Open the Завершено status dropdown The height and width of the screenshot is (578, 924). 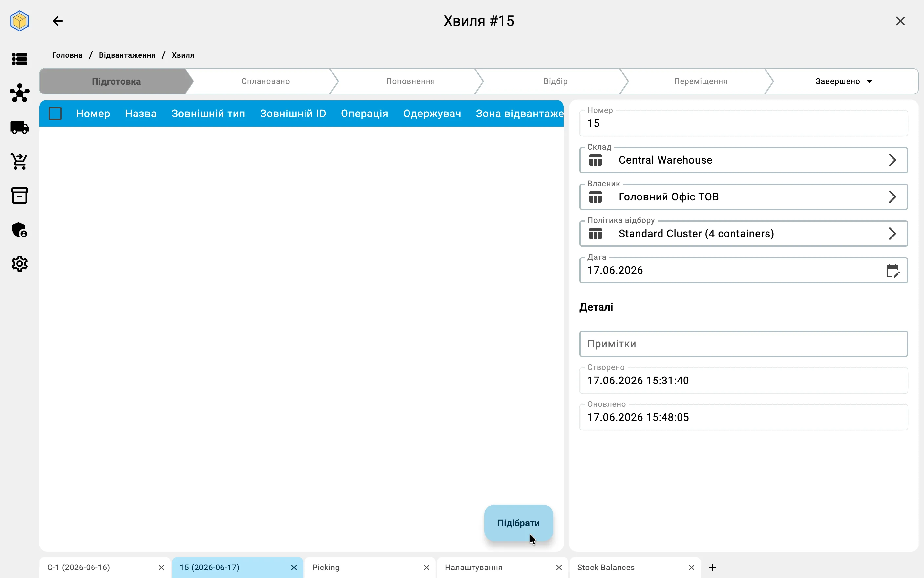point(843,81)
